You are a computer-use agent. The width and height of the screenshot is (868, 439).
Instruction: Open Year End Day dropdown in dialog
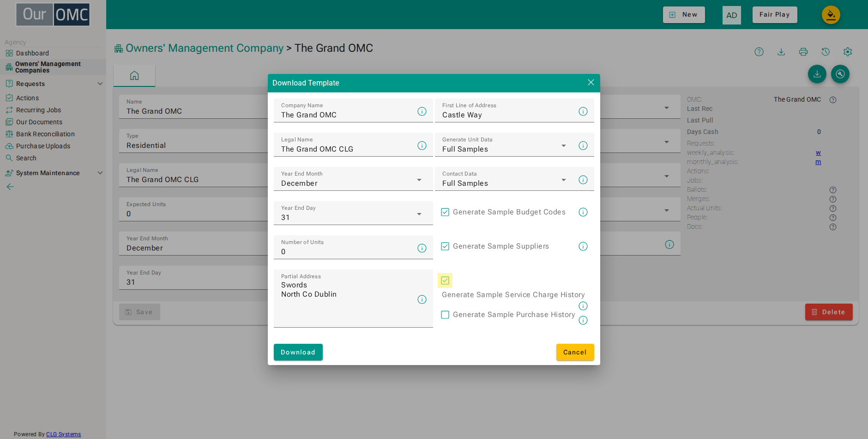coord(353,213)
